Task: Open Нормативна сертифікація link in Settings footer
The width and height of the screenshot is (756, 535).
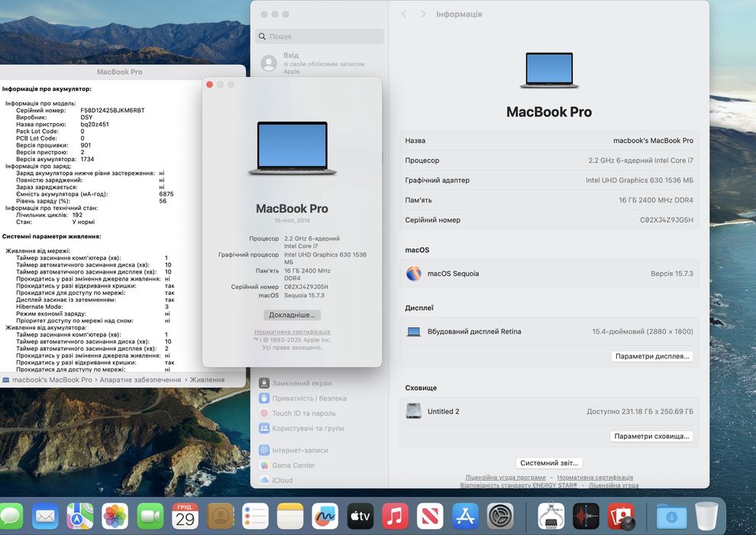Action: [595, 477]
